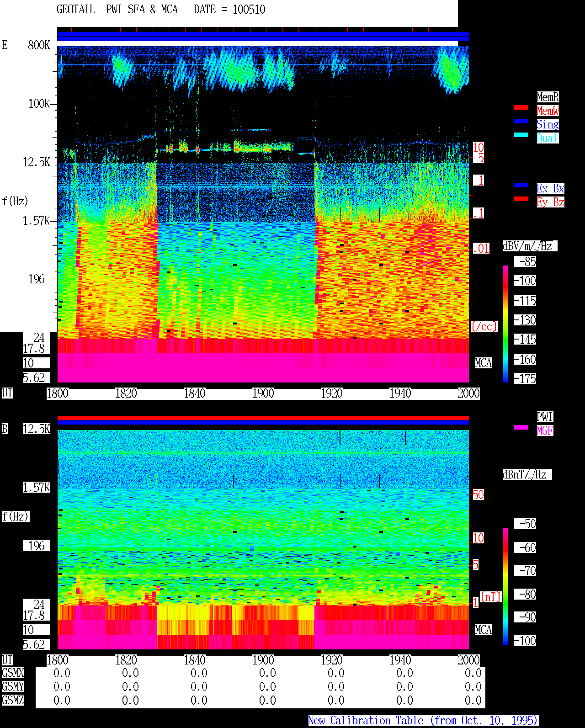Click the MemW legend label
This screenshot has width=585, height=728.
548,111
